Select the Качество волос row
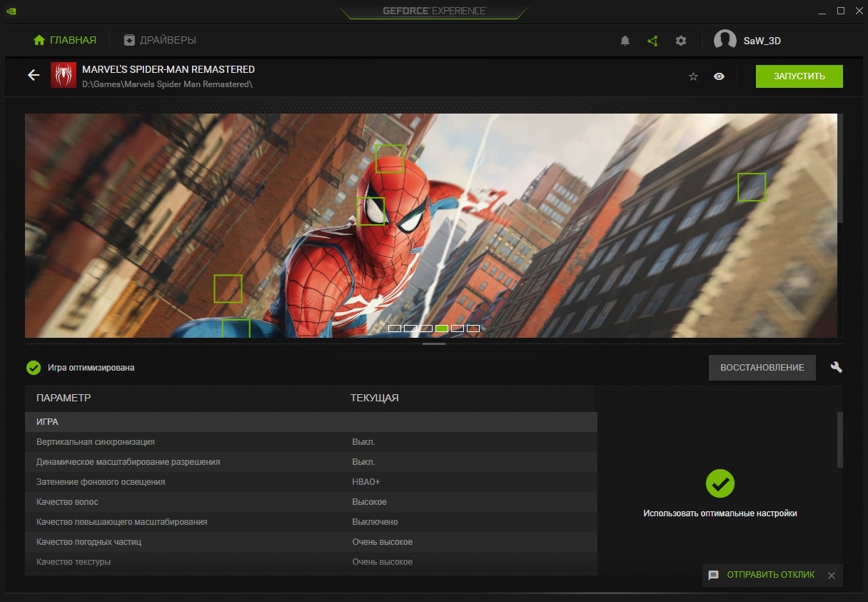 point(311,502)
